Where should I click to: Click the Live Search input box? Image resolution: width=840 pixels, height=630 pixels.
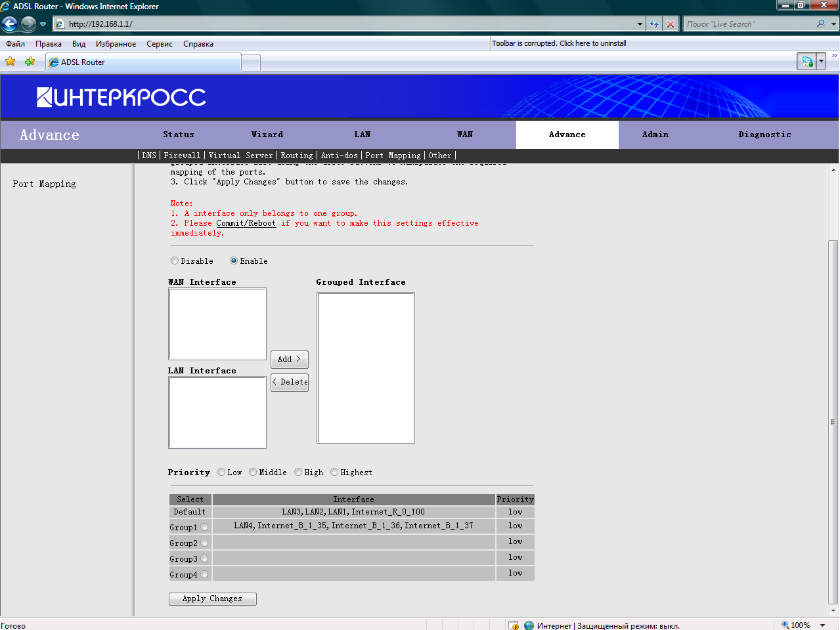pyautogui.click(x=749, y=24)
